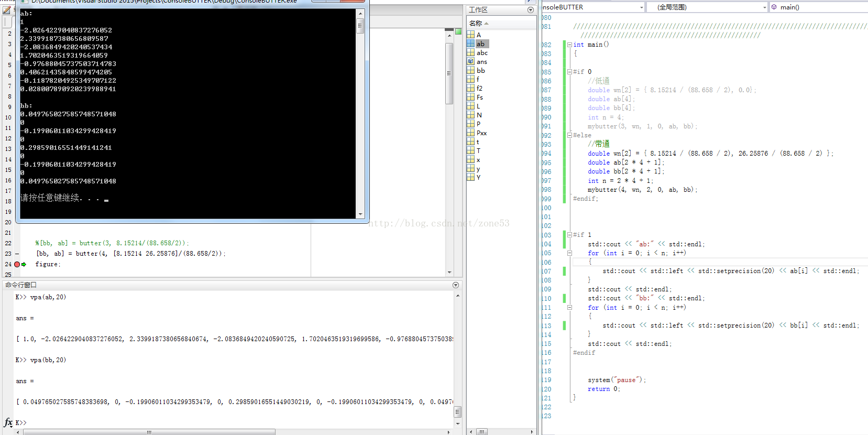The width and height of the screenshot is (868, 435).
Task: Select the P variable icon in workspace
Action: point(471,124)
